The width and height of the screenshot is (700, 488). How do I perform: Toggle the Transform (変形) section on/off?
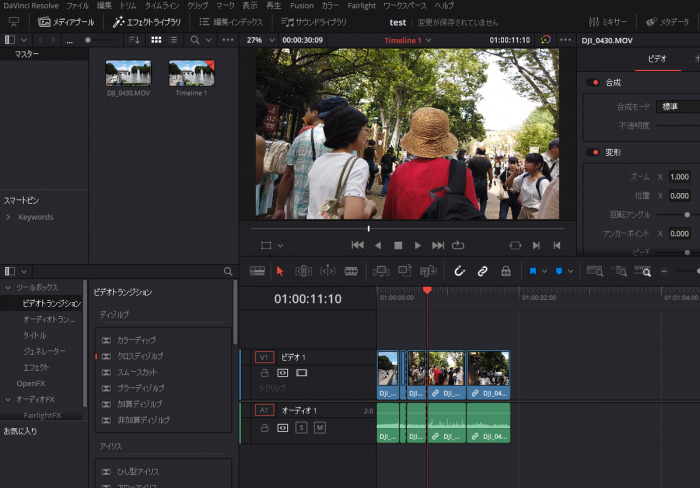click(592, 152)
